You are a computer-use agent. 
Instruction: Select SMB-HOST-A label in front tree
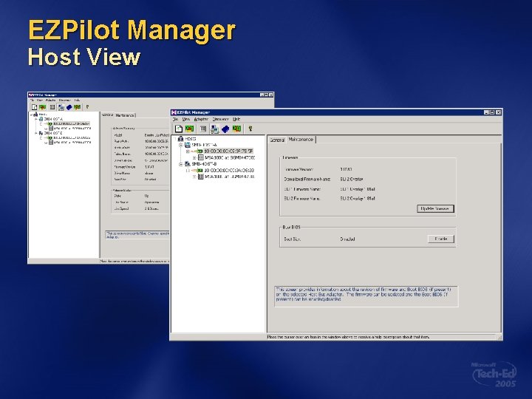(x=205, y=145)
